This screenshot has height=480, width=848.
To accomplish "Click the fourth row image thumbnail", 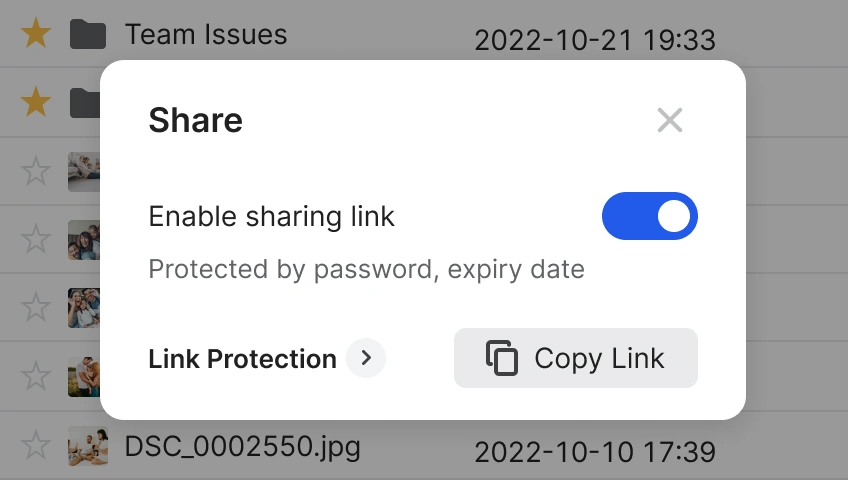I will pyautogui.click(x=83, y=239).
